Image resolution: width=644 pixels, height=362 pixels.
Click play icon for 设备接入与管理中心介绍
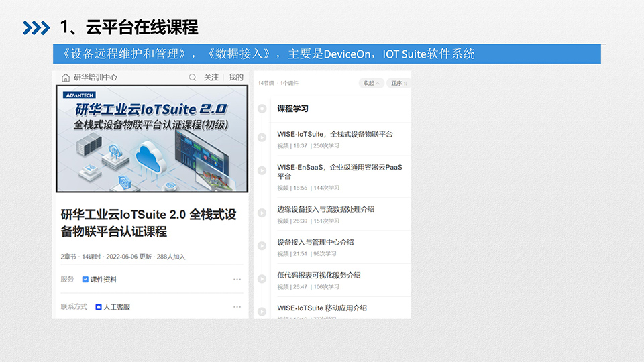point(262,246)
